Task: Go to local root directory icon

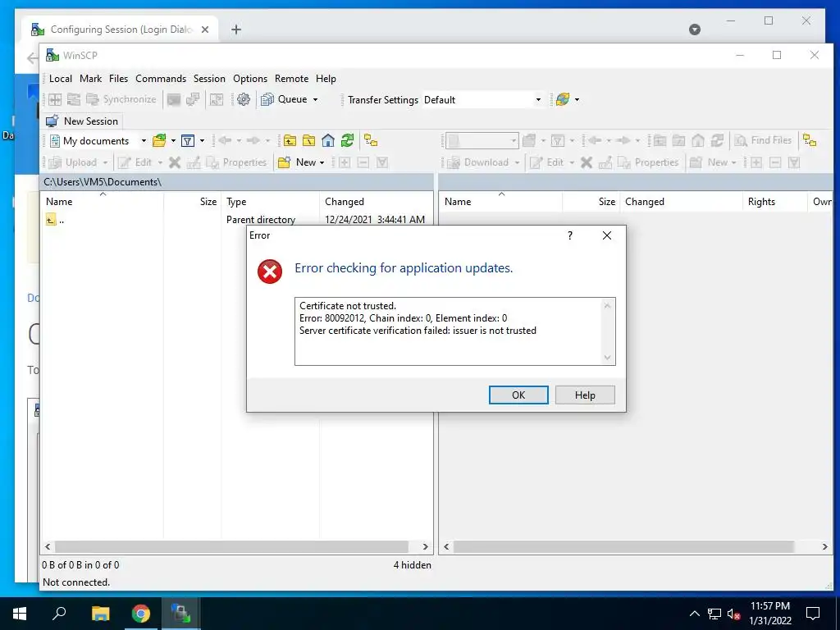Action: pyautogui.click(x=309, y=141)
